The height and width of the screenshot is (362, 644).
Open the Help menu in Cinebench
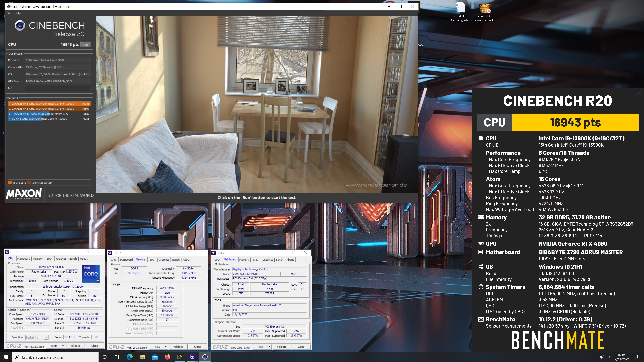17,13
